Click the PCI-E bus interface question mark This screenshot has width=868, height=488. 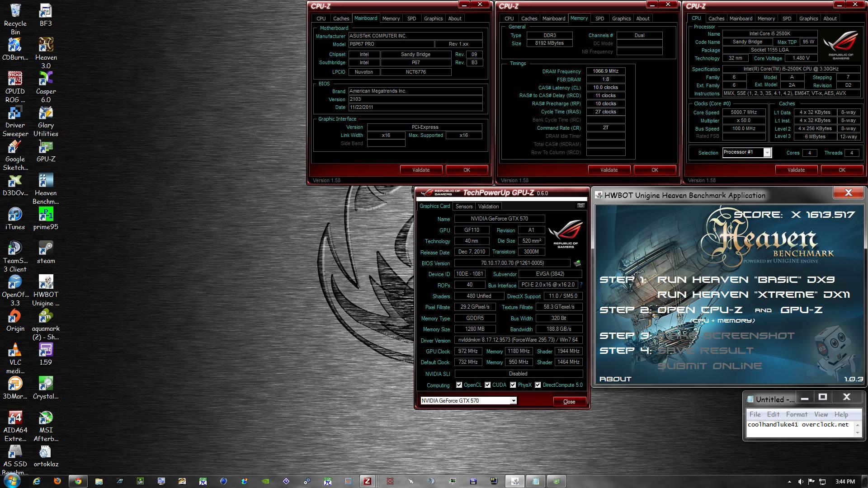[581, 285]
